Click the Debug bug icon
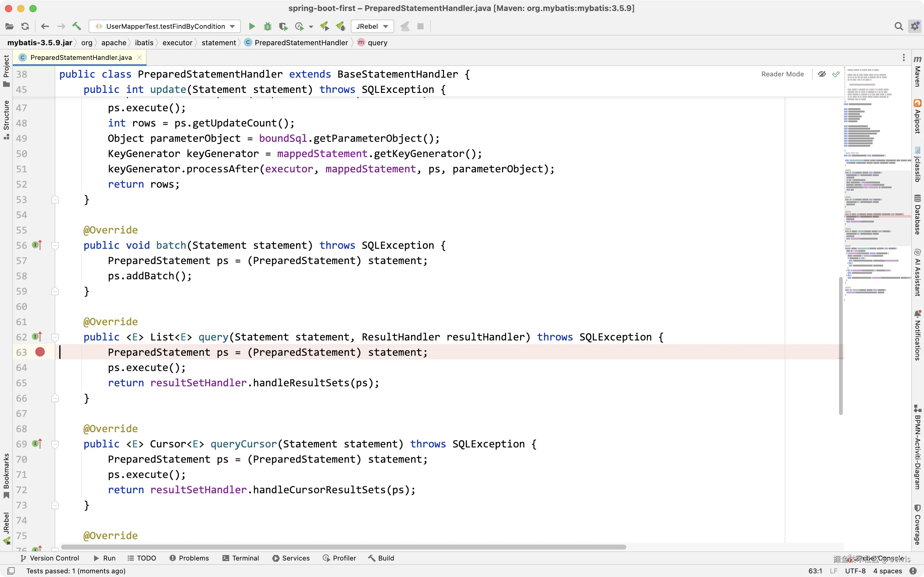This screenshot has height=577, width=924. tap(267, 26)
